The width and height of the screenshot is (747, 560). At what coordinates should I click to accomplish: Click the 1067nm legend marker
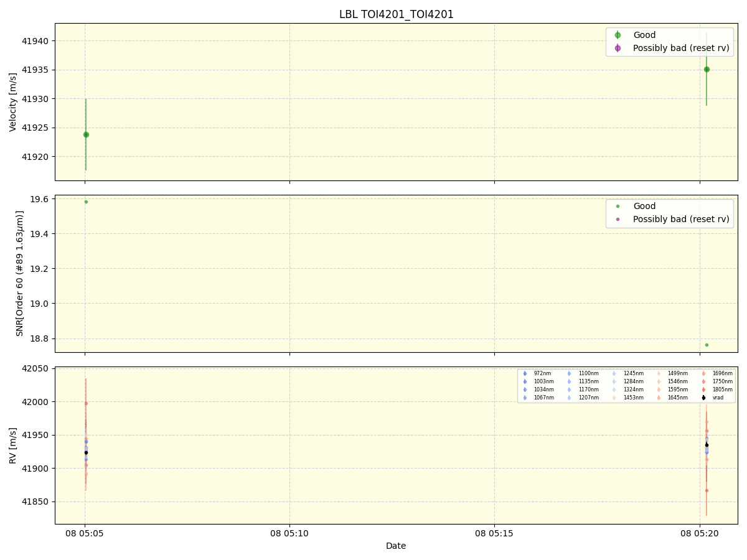[x=525, y=398]
